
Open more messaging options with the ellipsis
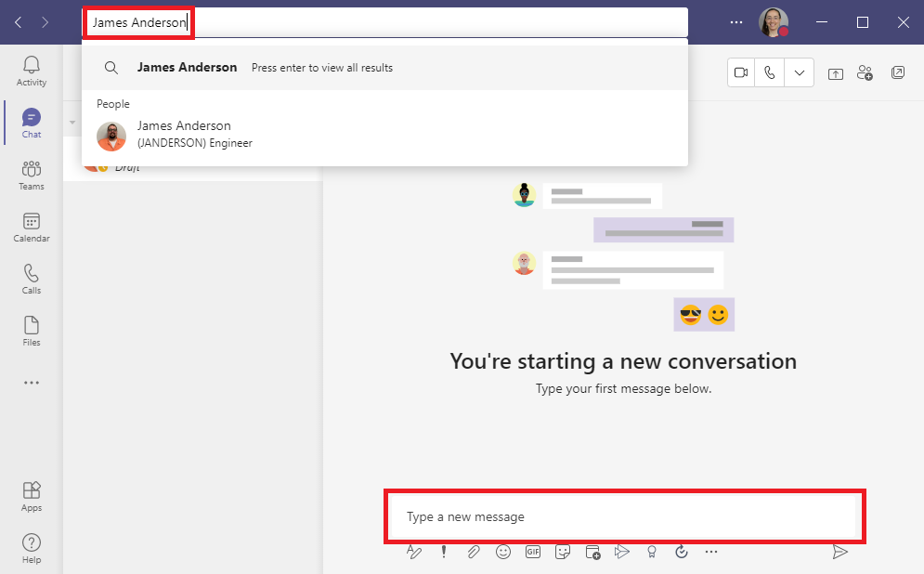(x=711, y=551)
